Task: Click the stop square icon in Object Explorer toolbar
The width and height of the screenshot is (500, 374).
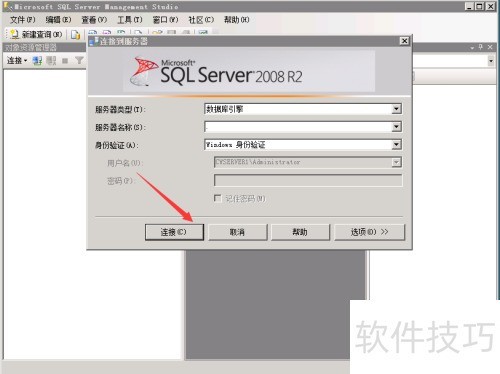Action: (65, 61)
